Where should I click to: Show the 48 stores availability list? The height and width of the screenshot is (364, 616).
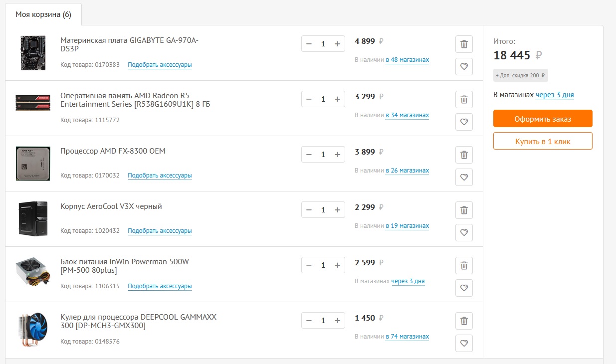click(407, 60)
